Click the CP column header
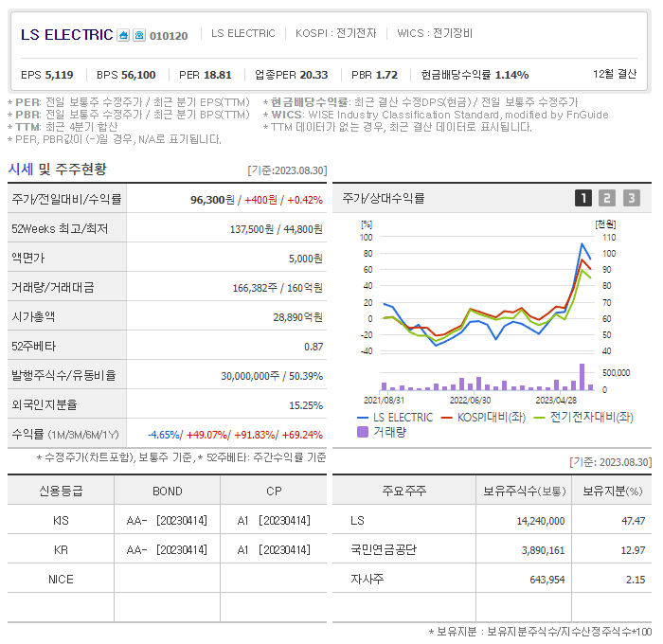Image resolution: width=663 pixels, height=644 pixels. (x=274, y=491)
